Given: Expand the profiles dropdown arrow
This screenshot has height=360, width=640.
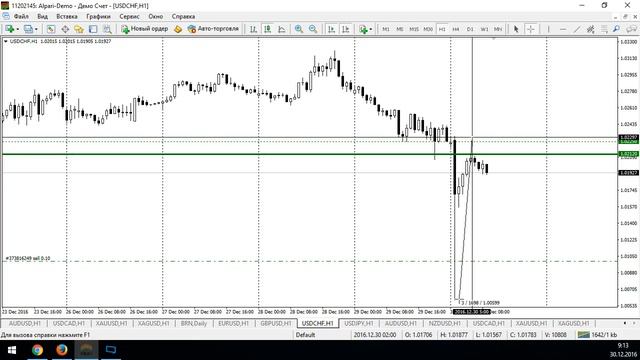Looking at the screenshot, I should [x=36, y=29].
